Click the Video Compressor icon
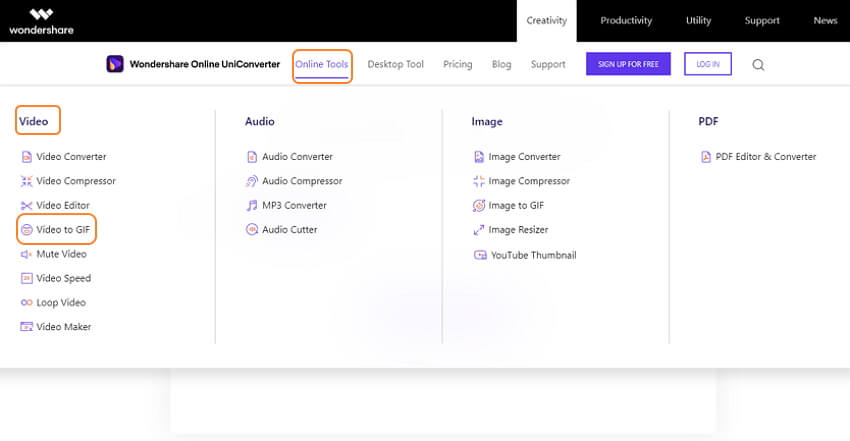 pyautogui.click(x=26, y=181)
